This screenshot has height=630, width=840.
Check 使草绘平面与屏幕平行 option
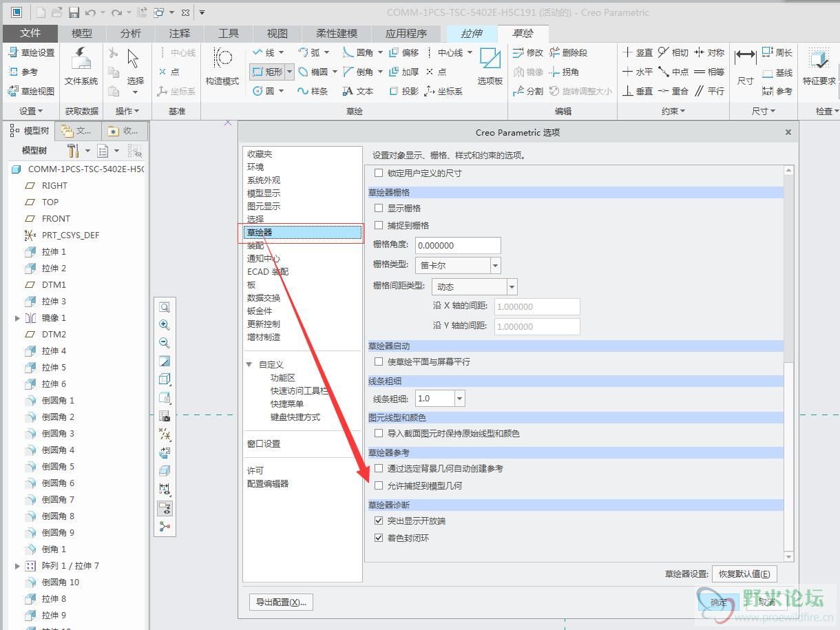378,361
